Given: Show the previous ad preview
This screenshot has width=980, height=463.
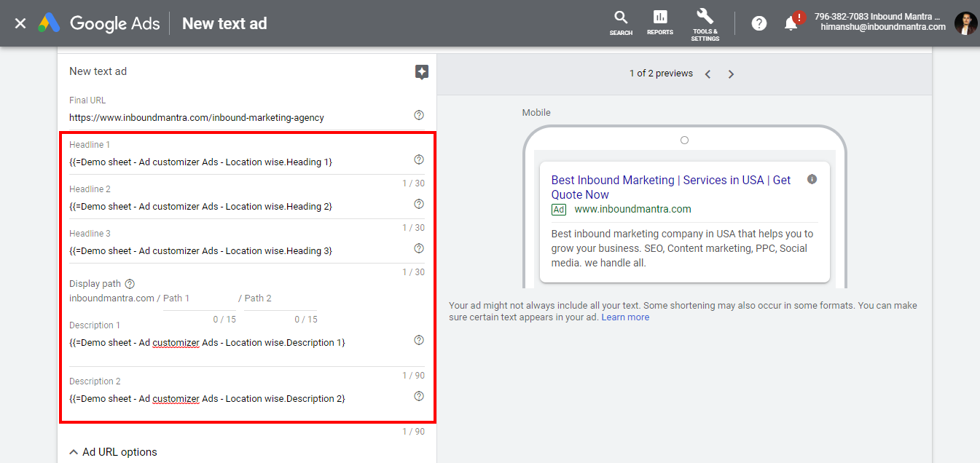Looking at the screenshot, I should (x=707, y=74).
